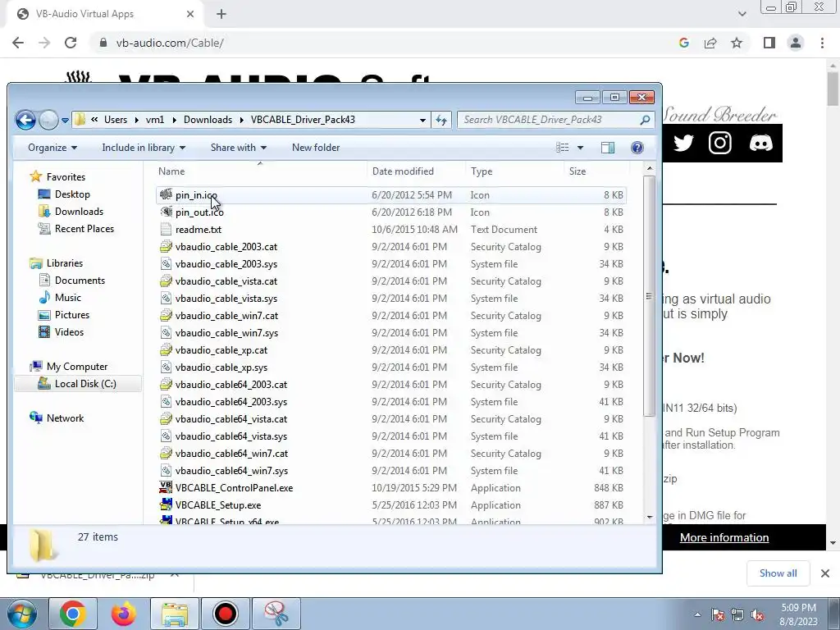
Task: Click the More information link
Action: pos(724,538)
